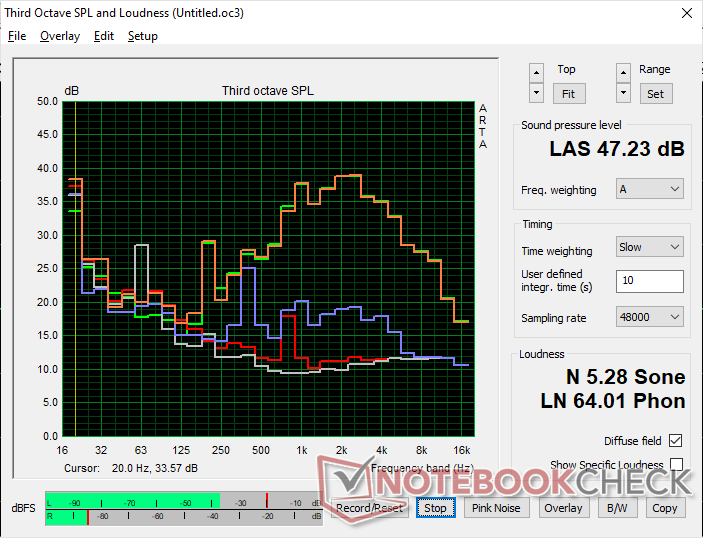Toggle the Diffuse field checkbox
Image resolution: width=703 pixels, height=538 pixels.
tap(675, 441)
